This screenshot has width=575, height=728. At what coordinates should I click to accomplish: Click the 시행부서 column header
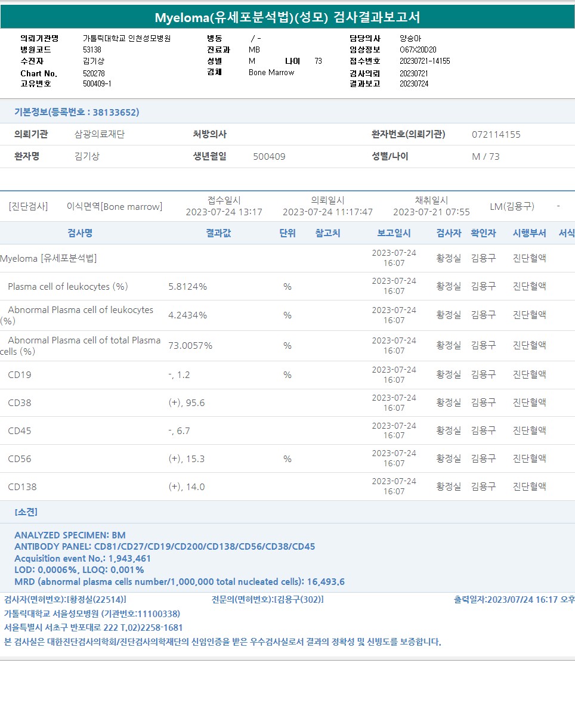(x=529, y=233)
